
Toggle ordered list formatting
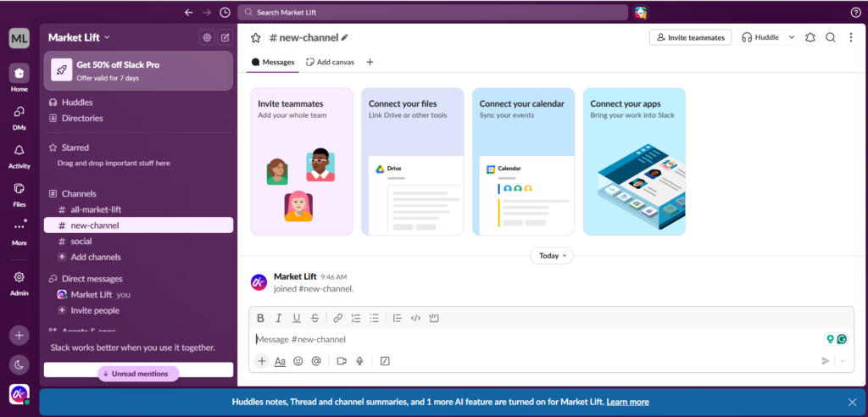click(356, 318)
